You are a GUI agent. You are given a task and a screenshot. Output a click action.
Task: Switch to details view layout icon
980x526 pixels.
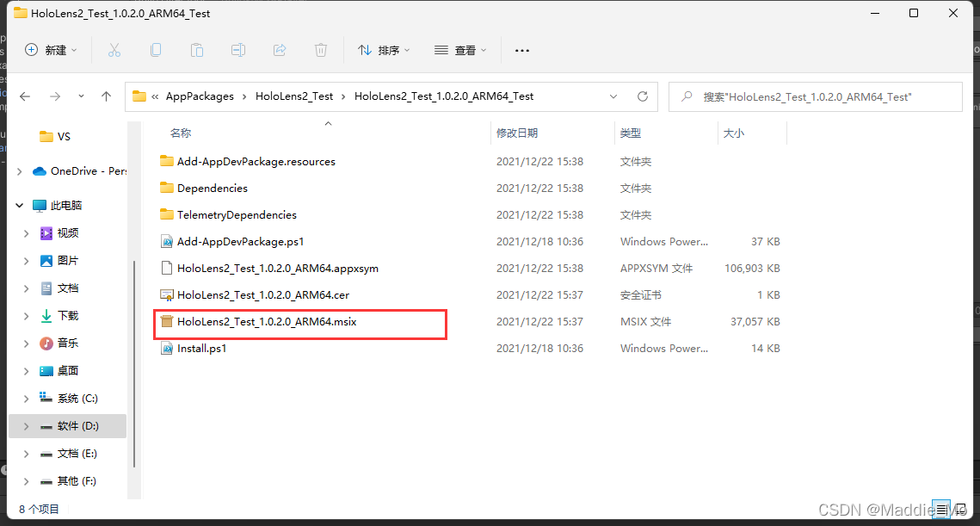point(941,510)
